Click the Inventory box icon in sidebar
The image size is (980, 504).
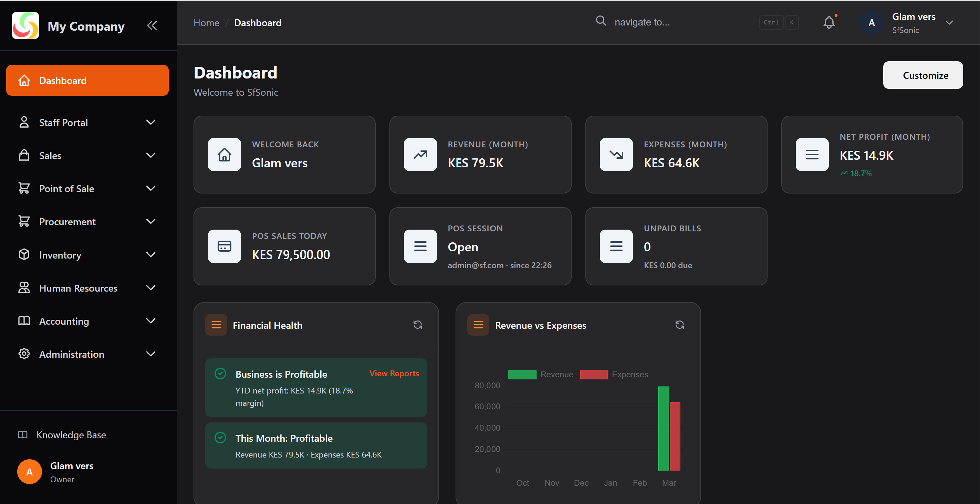tap(24, 254)
